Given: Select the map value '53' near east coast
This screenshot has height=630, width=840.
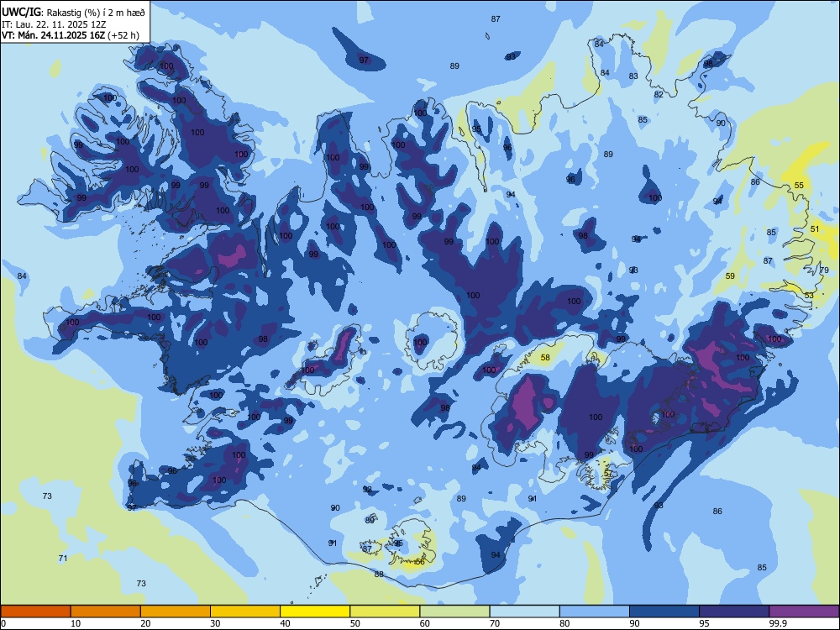Looking at the screenshot, I should tap(809, 295).
